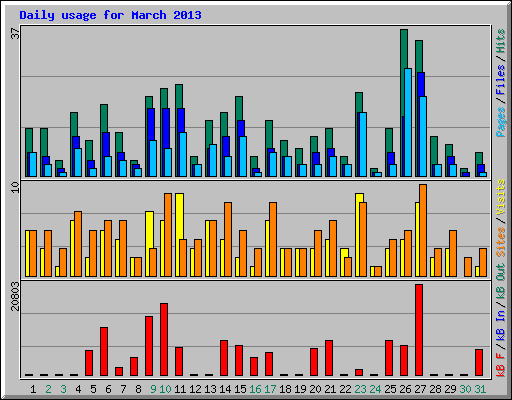Click green day label '10' on the x-axis
The height and width of the screenshot is (400, 512).
click(165, 389)
